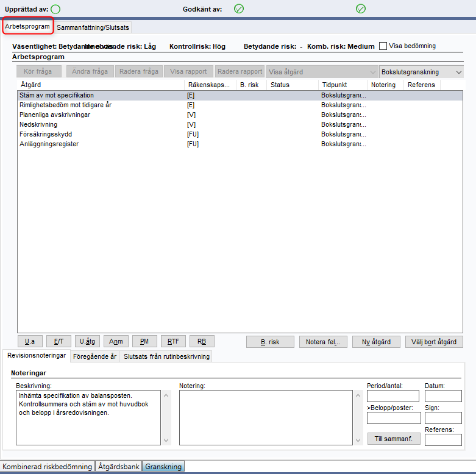Click the B. risk button below the list
The width and height of the screenshot is (476, 474).
[x=270, y=342]
